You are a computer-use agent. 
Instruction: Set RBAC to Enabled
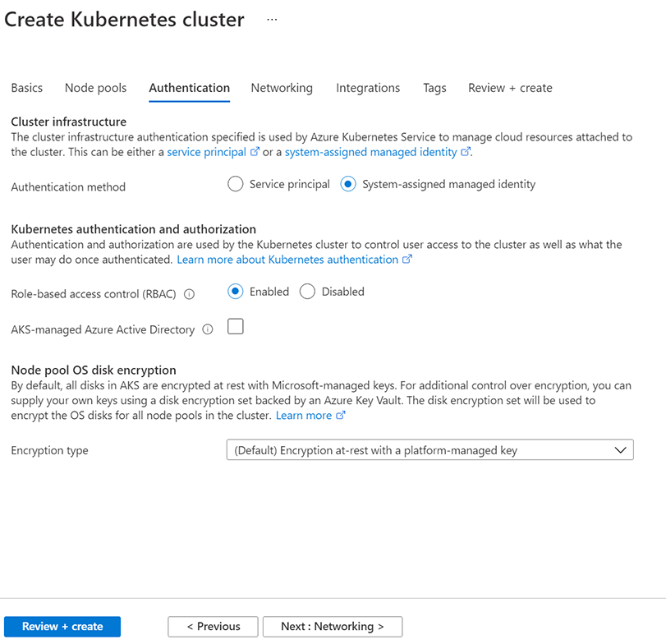coord(236,292)
